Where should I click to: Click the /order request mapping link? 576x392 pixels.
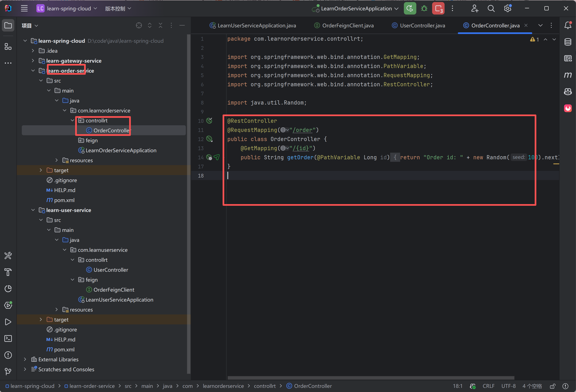pos(302,130)
